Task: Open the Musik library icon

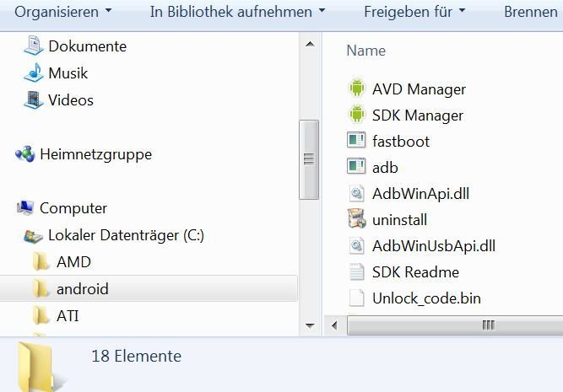Action: [x=34, y=72]
